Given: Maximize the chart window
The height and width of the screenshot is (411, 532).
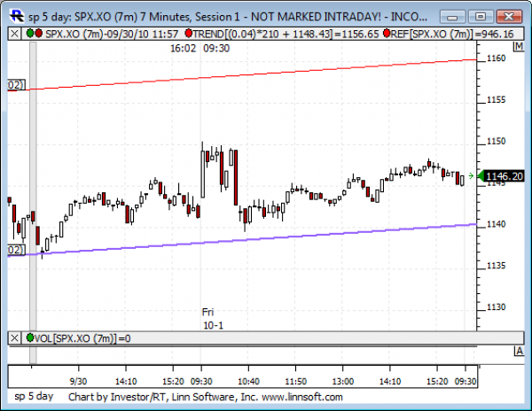Looking at the screenshot, I should pos(481,16).
